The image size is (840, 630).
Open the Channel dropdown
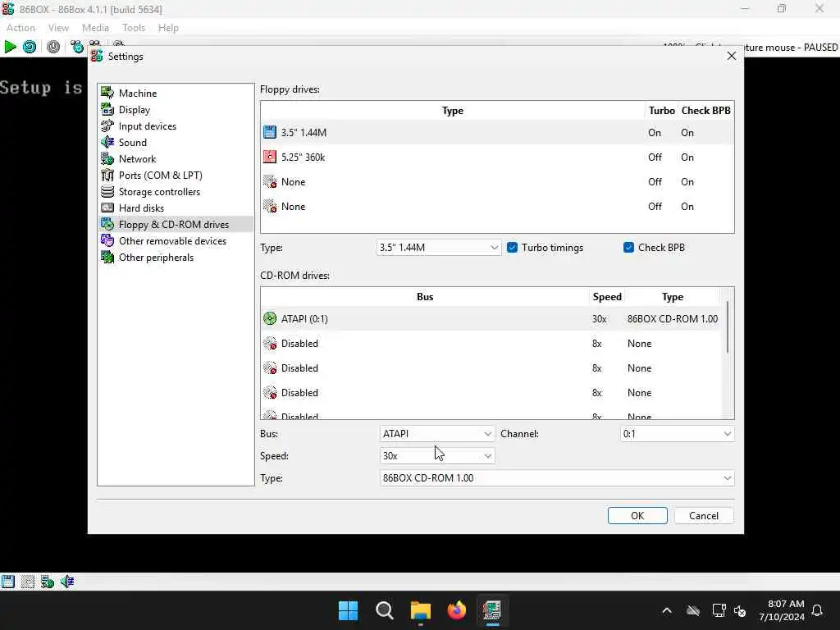click(677, 434)
